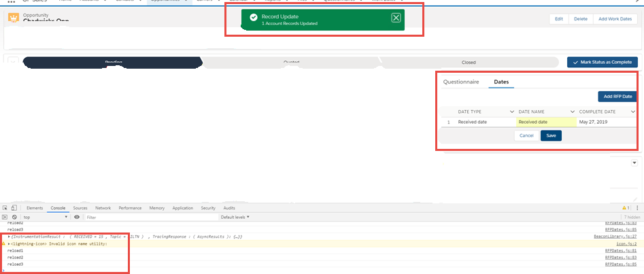Click the Opportunity crown icon
Screen dimensions: 644x274
12,16
